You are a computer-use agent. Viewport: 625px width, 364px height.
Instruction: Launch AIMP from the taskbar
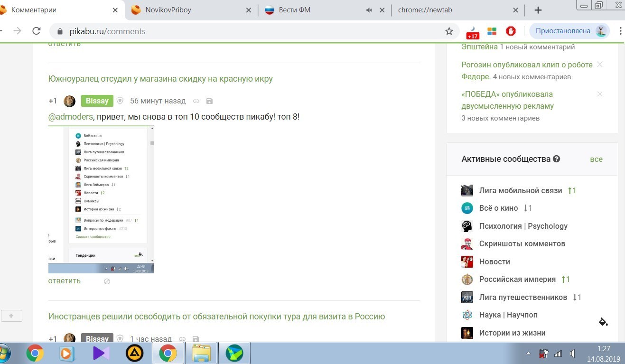[135, 353]
